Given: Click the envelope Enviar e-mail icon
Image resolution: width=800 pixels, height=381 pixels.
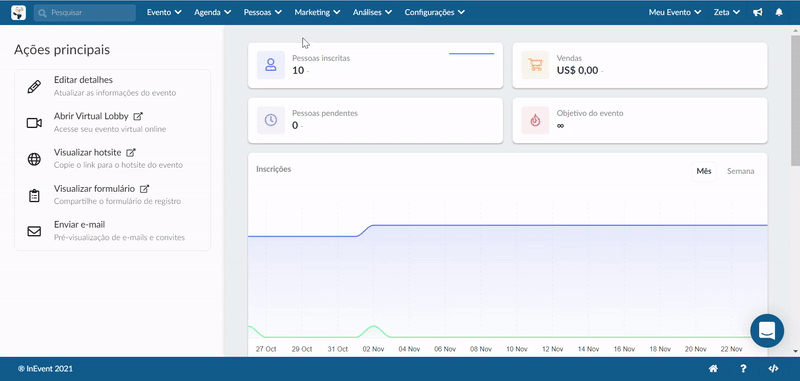Looking at the screenshot, I should 34,232.
